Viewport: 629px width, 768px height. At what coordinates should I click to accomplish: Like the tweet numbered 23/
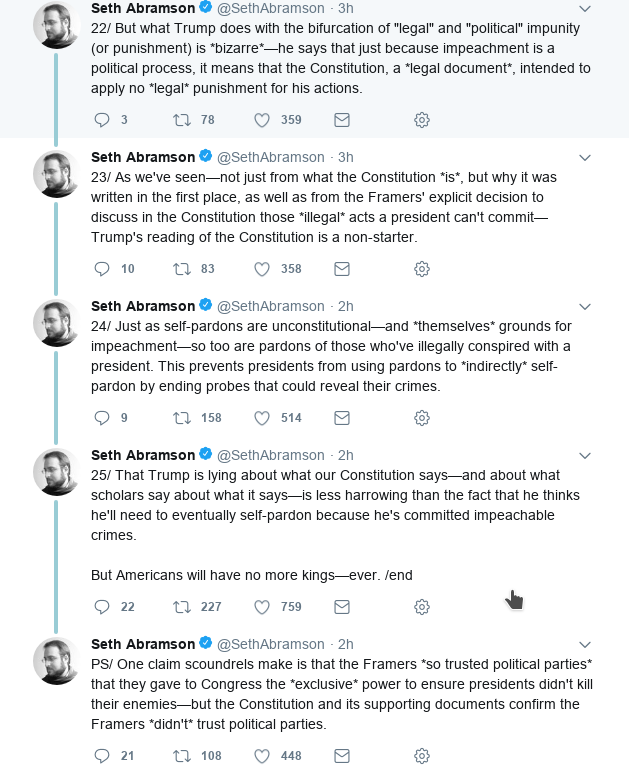click(x=263, y=269)
